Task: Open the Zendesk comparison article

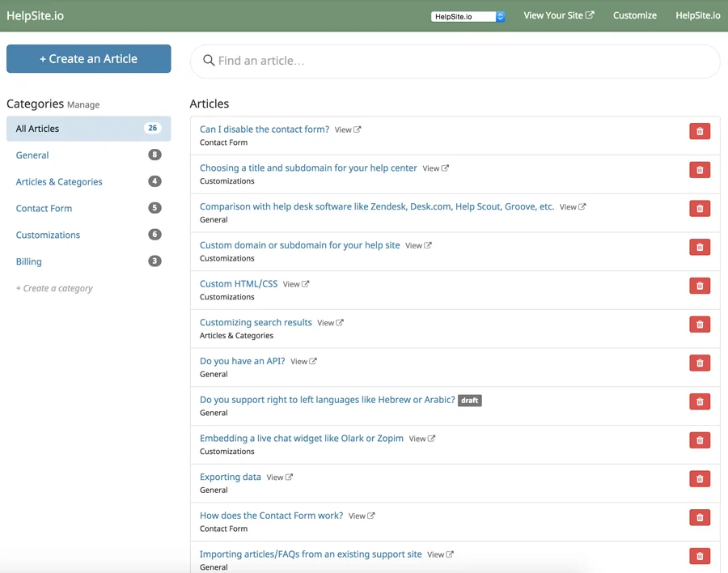Action: 372,206
